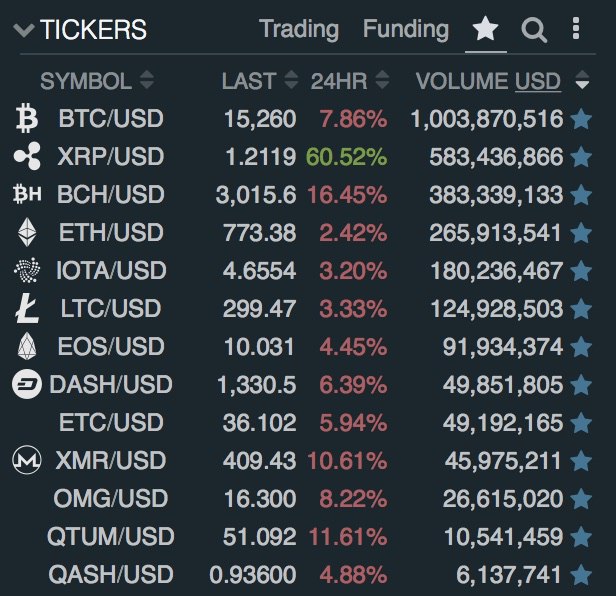Click the Ethereum diamond logo icon
Image resolution: width=616 pixels, height=596 pixels.
(27, 232)
